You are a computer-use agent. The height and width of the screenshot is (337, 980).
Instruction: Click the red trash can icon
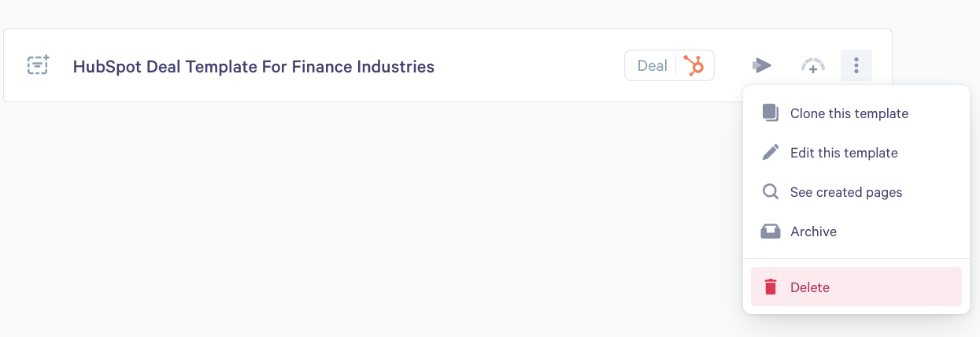[x=771, y=287]
